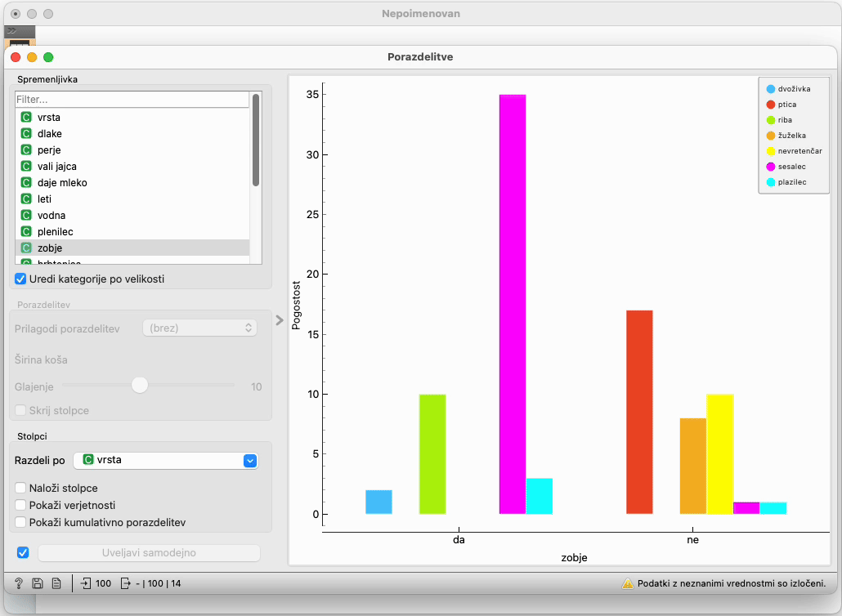Collapse the control panel with the arrow
Image resolution: width=842 pixels, height=616 pixels.
point(279,320)
